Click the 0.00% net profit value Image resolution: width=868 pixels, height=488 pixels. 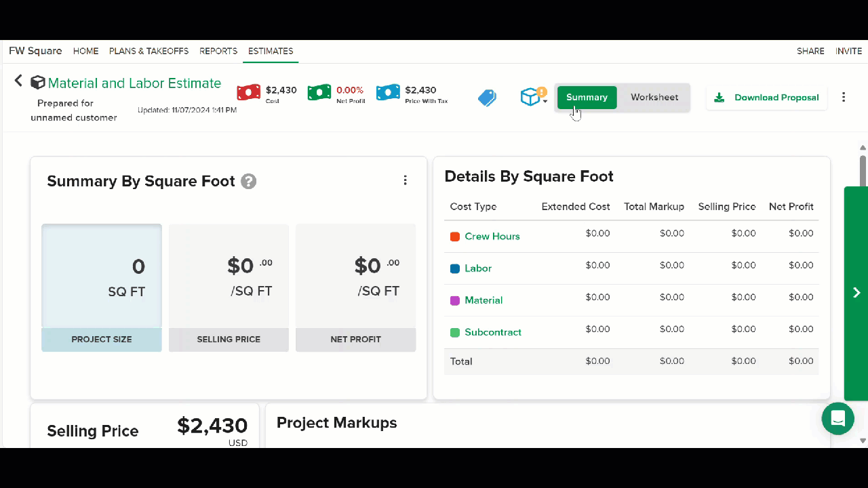click(x=350, y=89)
